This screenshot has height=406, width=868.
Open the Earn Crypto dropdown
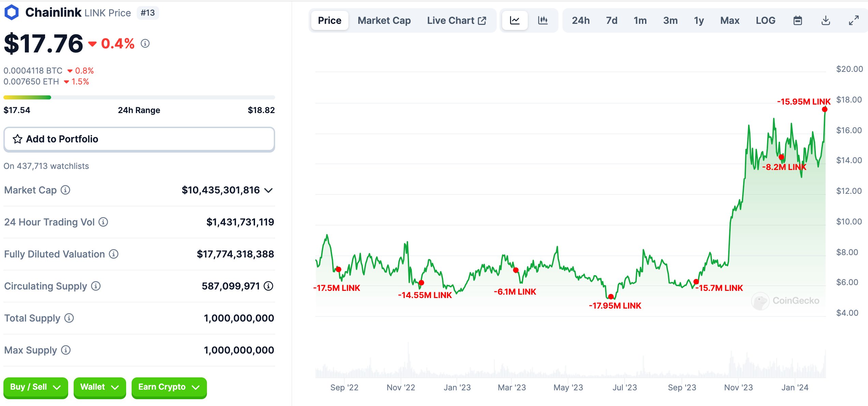coord(169,387)
